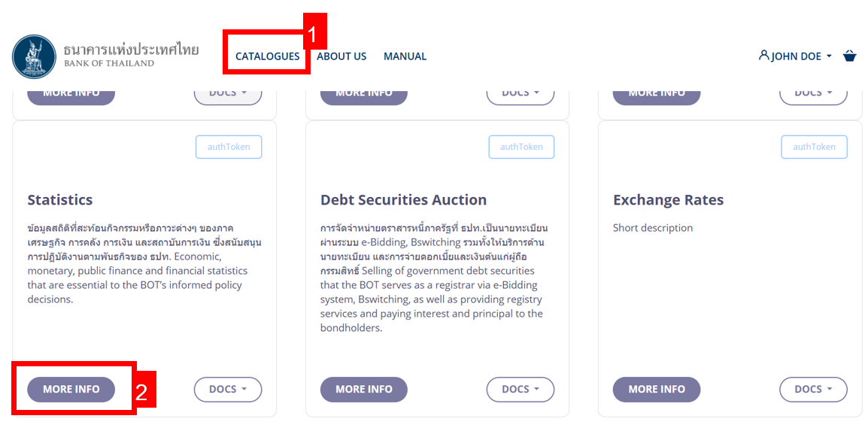
Task: Expand DOCS dropdown on Statistics card
Action: pos(227,390)
